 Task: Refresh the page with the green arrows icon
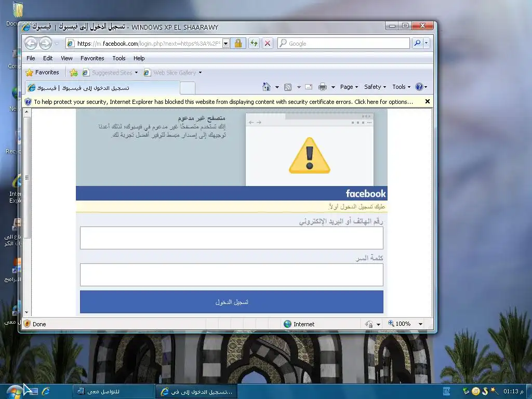point(254,43)
